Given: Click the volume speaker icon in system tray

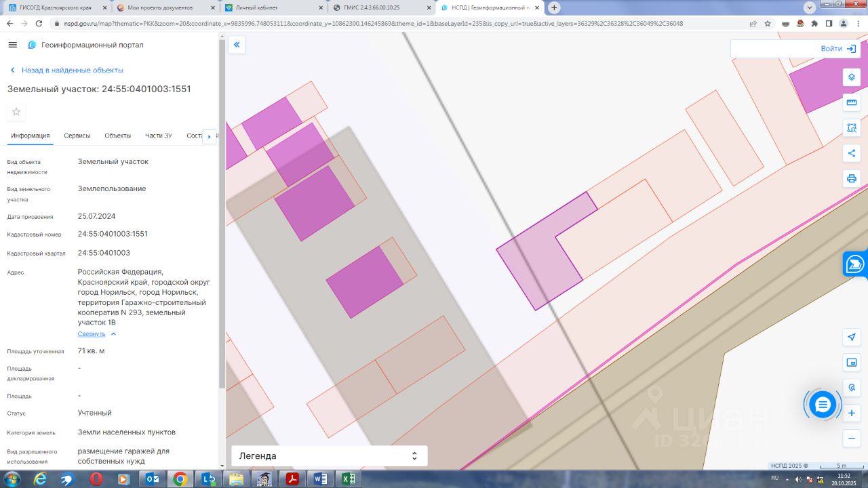Looking at the screenshot, I should coord(797,480).
